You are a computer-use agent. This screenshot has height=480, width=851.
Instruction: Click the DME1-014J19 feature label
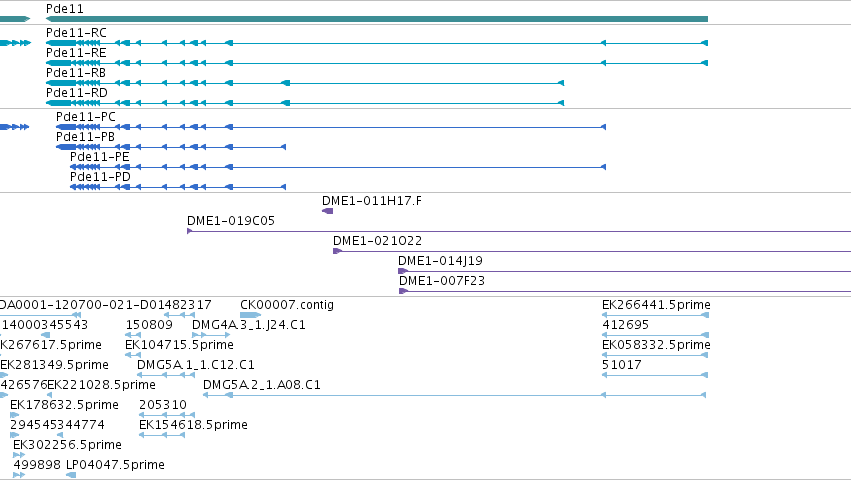point(440,261)
